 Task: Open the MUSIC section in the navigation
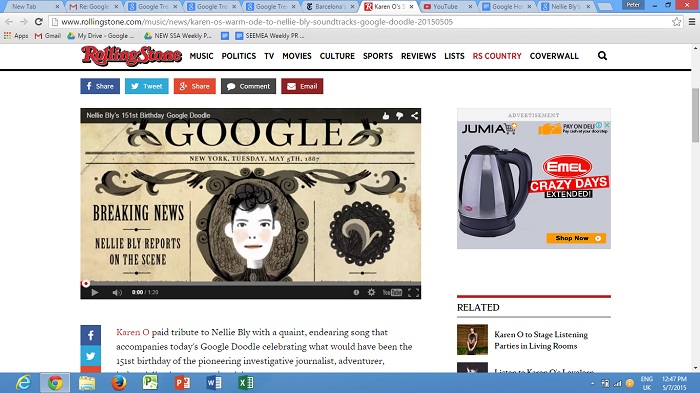(201, 56)
